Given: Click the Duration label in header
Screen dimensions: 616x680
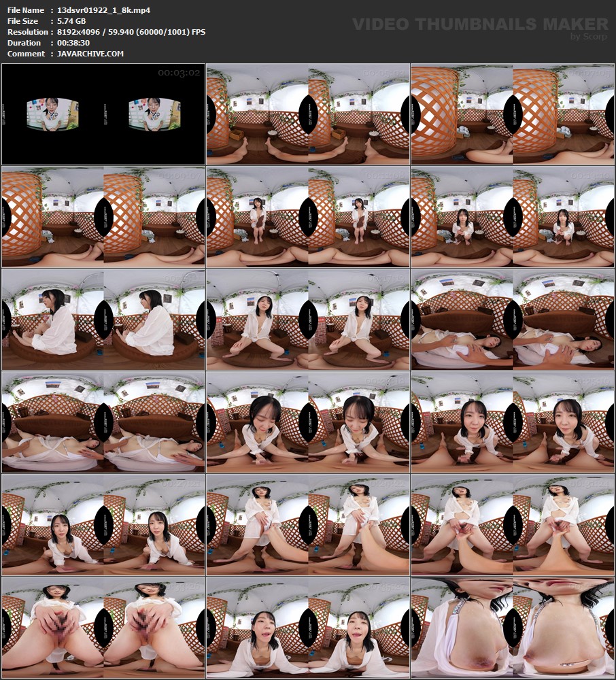Looking at the screenshot, I should coord(25,43).
